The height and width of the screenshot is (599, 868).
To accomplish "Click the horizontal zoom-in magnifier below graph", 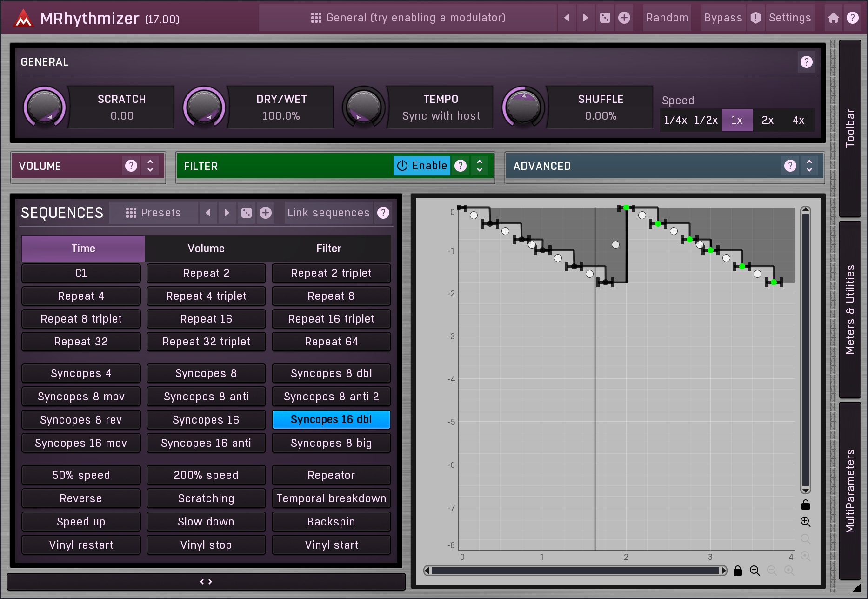I will pyautogui.click(x=754, y=571).
